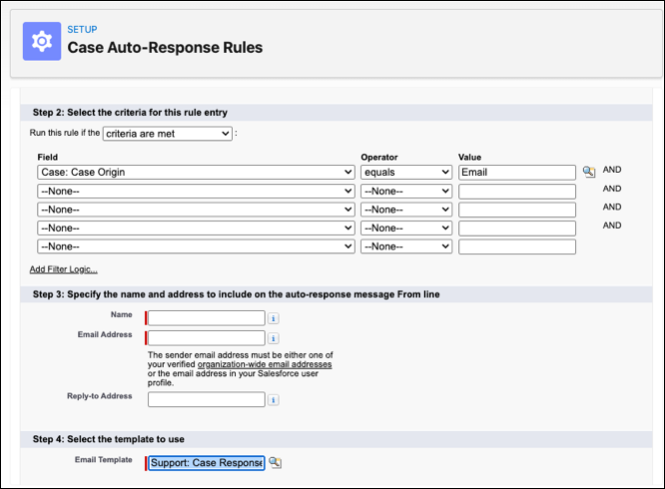Open the fourth row Operator dropdown
The image size is (665, 489).
[406, 228]
